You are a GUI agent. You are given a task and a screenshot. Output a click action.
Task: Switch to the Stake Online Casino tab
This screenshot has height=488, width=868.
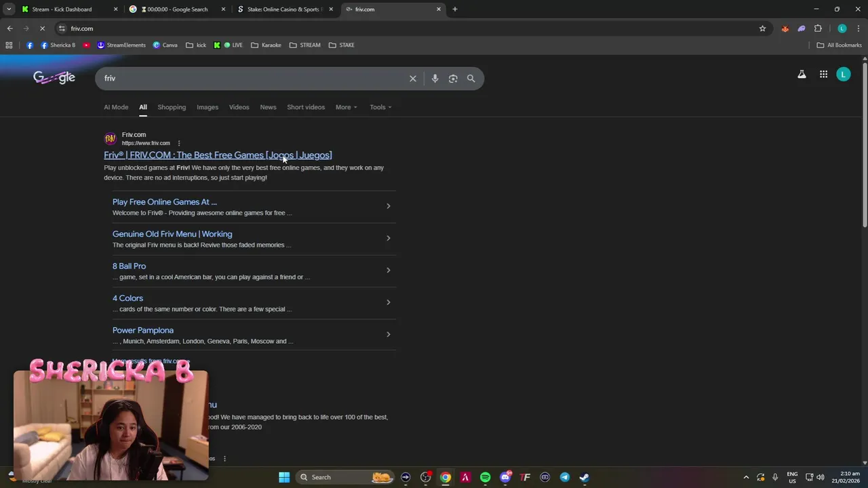point(285,9)
